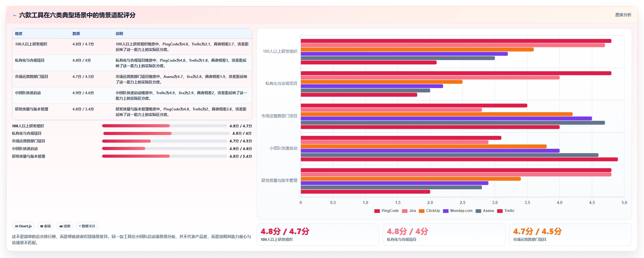
Task: Click the gray Asana bar in 市场运营跨部门项目 group
Action: click(453, 123)
